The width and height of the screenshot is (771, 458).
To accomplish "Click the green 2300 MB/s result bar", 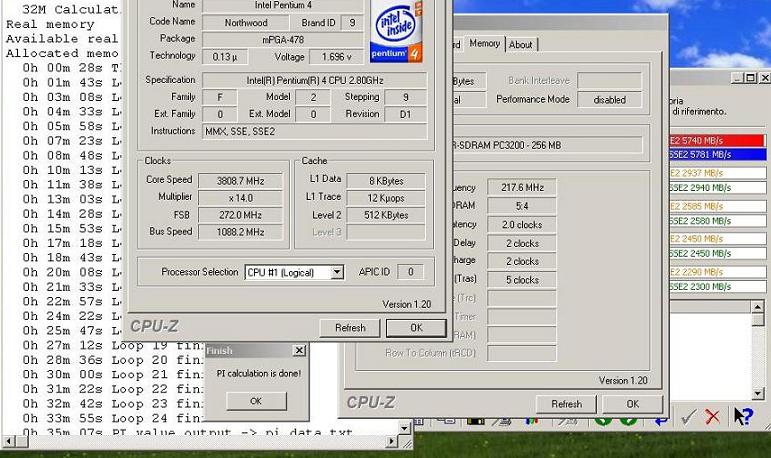I will coord(717,287).
